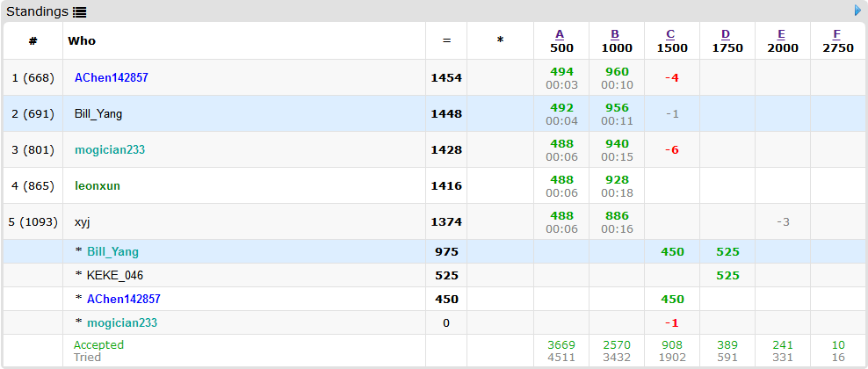This screenshot has height=369, width=868.
Task: Click AChen142857's red -4 result for problem C
Action: pyautogui.click(x=672, y=77)
